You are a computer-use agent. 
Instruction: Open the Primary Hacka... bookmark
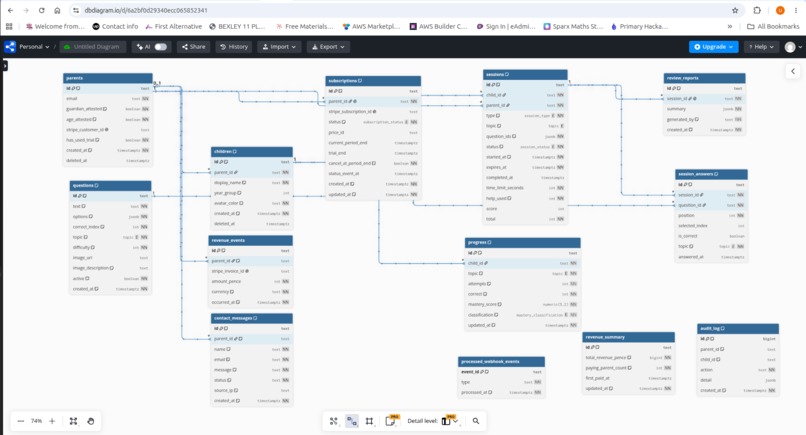click(x=639, y=26)
